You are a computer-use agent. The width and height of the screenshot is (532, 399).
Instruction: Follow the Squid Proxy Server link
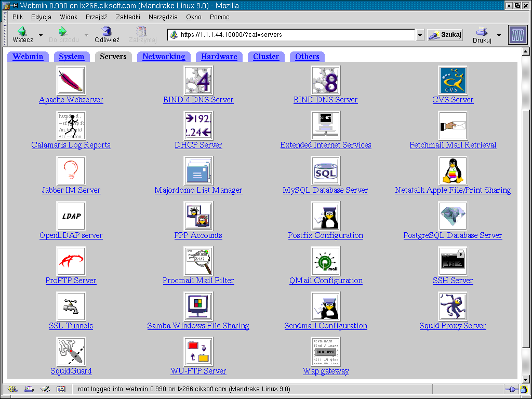point(453,326)
